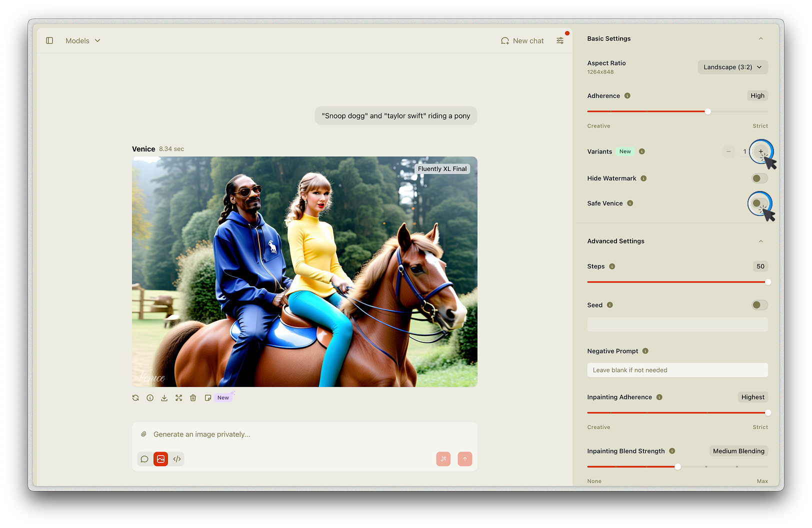Click the Adherence info icon
The height and width of the screenshot is (528, 812).
[x=627, y=95]
